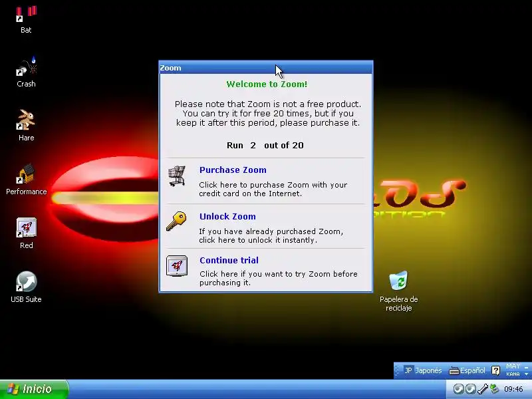Screen dimensions: 532x399
Task: Click the 'Welcome to Zoom!' heading
Action: 267,84
